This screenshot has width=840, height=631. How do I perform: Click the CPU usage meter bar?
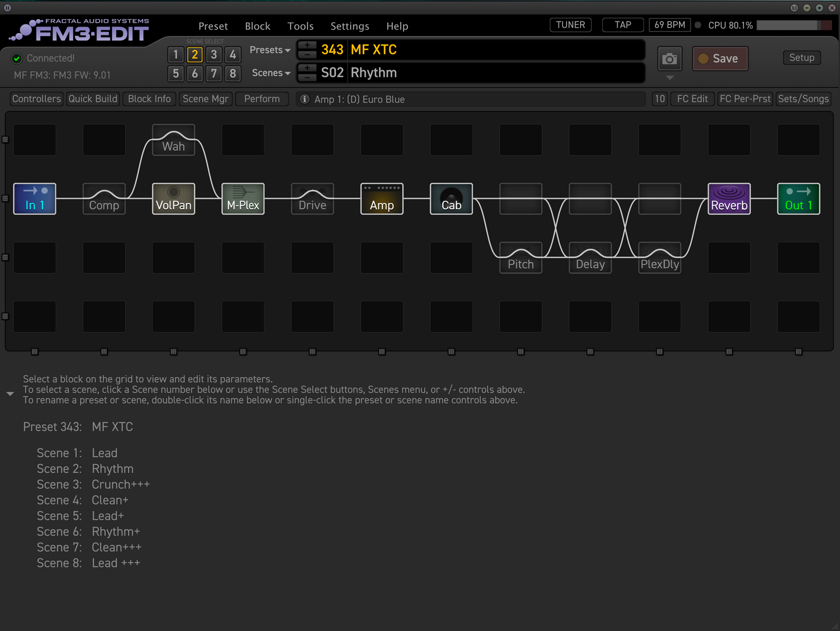pyautogui.click(x=793, y=26)
